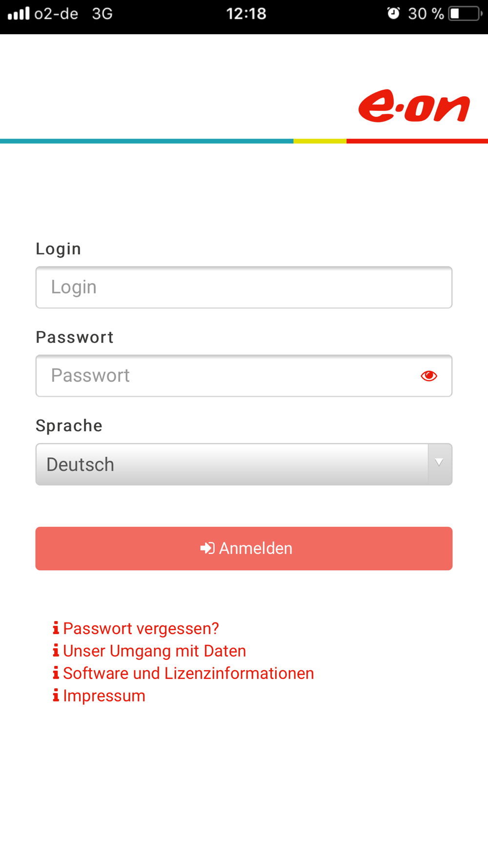Click the sign-in arrow icon on Anmelden
This screenshot has width=488, height=868.
(x=207, y=548)
